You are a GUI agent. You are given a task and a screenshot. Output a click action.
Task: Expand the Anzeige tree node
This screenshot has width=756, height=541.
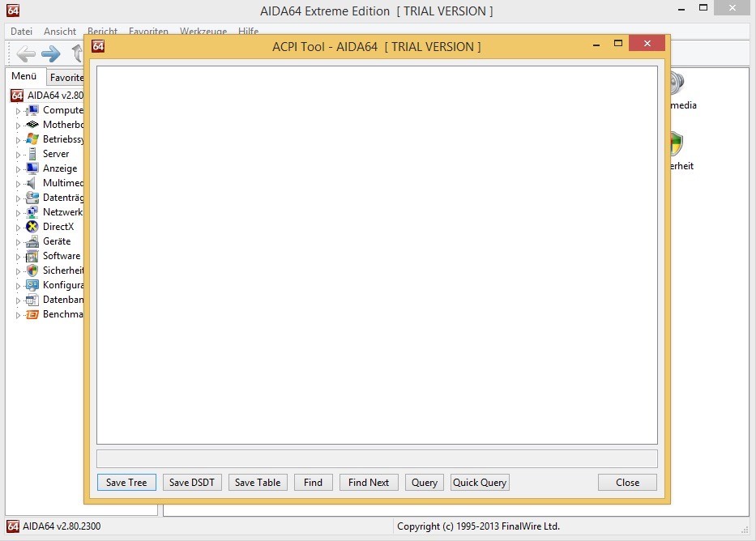(x=18, y=169)
